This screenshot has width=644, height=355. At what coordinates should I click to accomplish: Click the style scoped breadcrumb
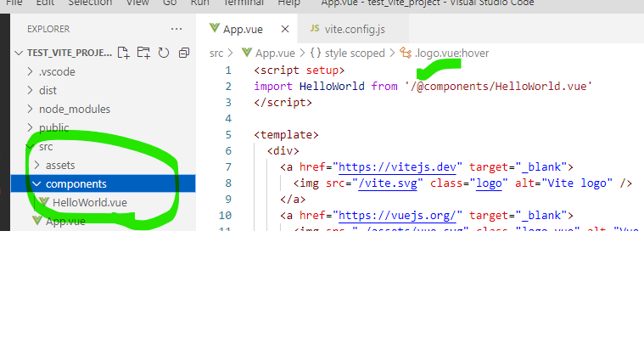[x=348, y=53]
